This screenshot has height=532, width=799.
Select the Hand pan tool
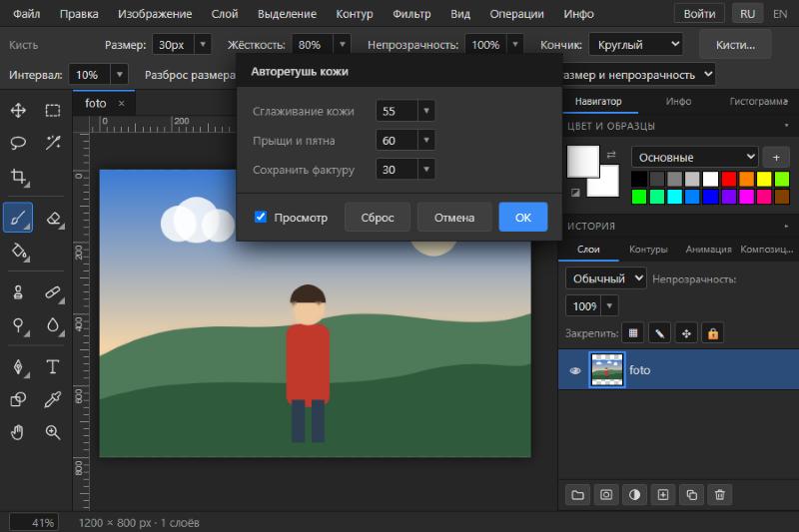(x=18, y=432)
